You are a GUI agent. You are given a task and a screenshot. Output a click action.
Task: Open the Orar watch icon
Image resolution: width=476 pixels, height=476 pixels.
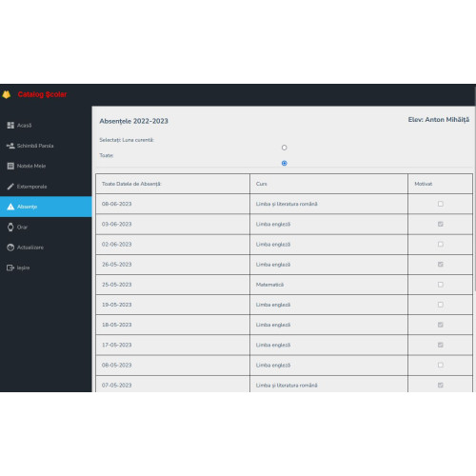tap(10, 227)
